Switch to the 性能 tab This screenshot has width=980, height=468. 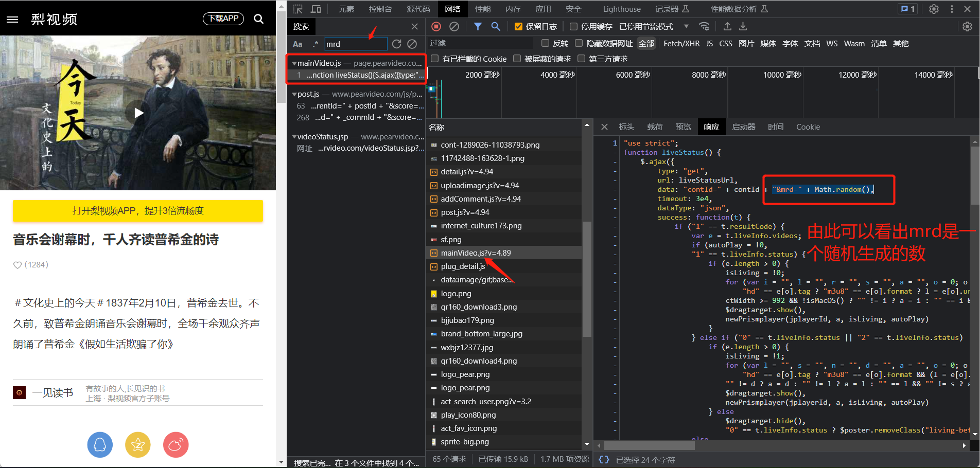click(x=483, y=9)
